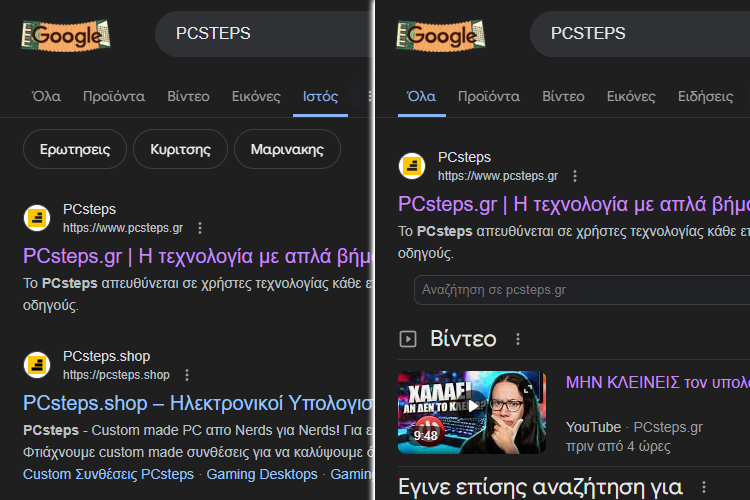Select the Όλα tab in right window
The image size is (750, 500).
pos(421,97)
